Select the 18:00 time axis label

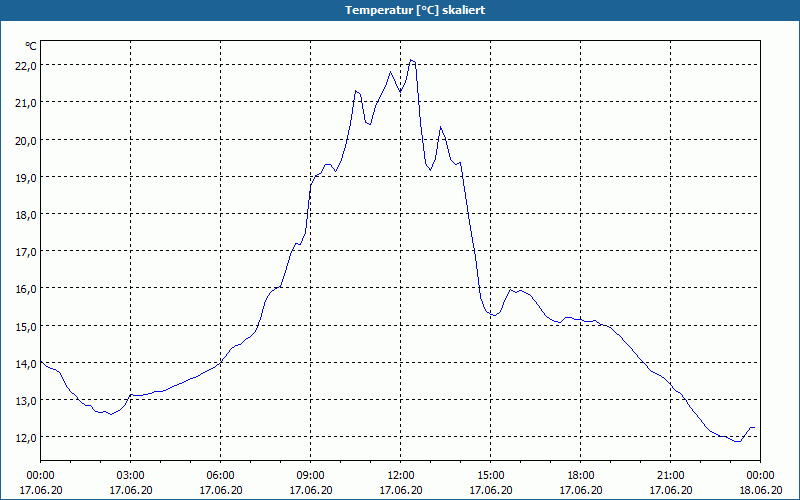tap(581, 476)
